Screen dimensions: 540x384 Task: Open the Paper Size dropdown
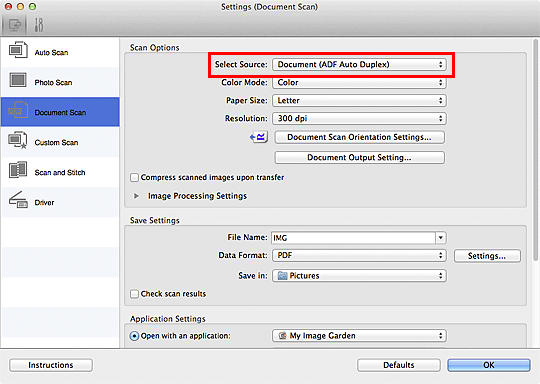[359, 100]
